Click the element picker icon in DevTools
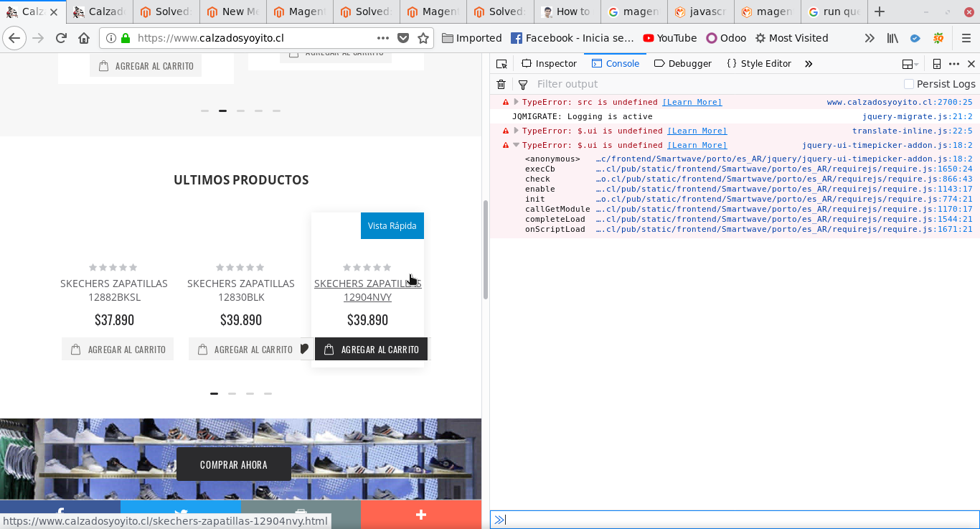 click(x=501, y=64)
